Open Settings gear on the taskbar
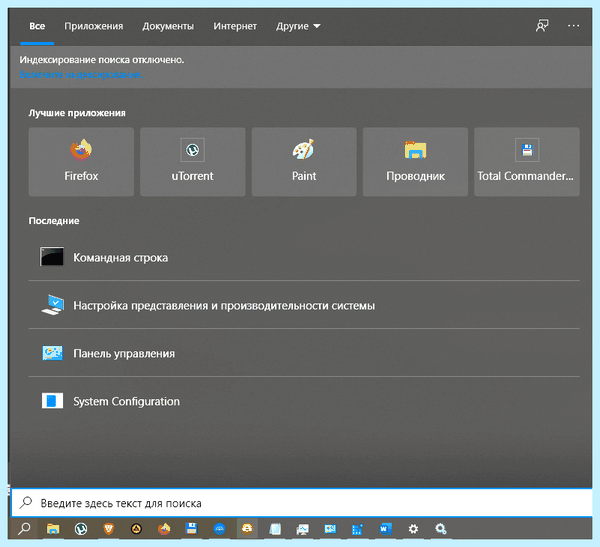The width and height of the screenshot is (600, 547). (413, 529)
